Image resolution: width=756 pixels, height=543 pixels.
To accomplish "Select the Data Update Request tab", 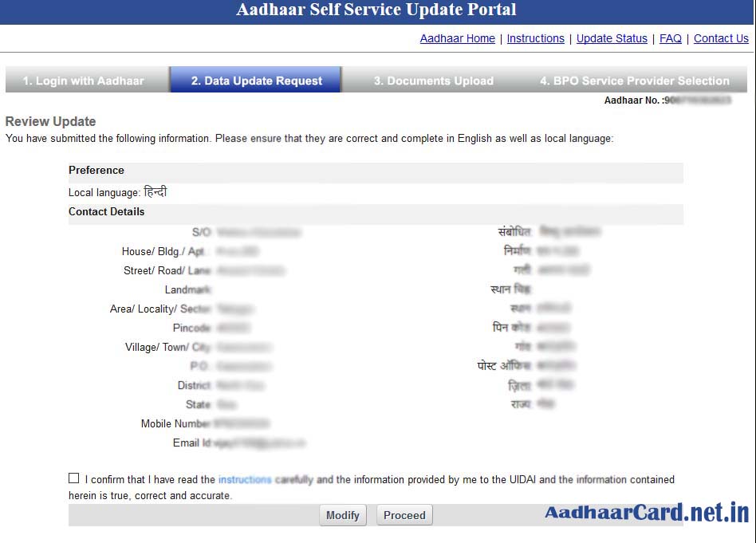I will click(x=256, y=80).
